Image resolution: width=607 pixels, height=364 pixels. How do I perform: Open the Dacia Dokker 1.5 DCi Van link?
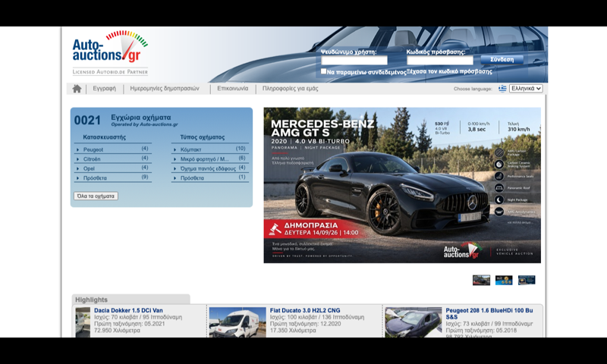[128, 311]
